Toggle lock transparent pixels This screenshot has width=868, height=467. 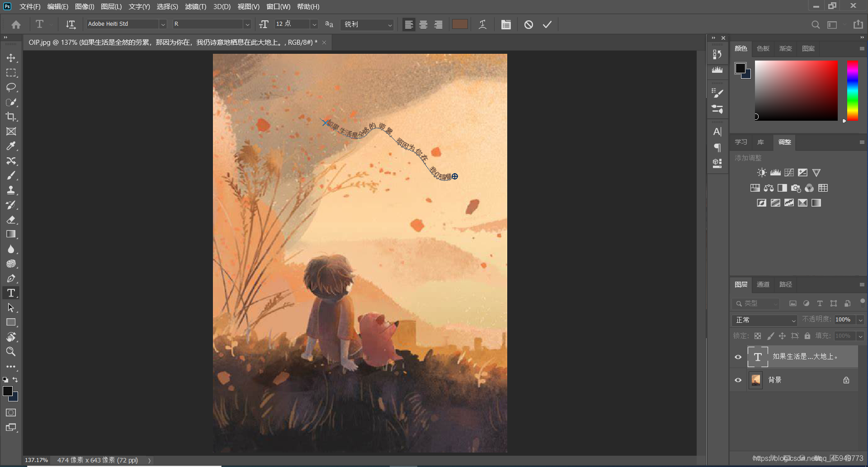point(758,336)
